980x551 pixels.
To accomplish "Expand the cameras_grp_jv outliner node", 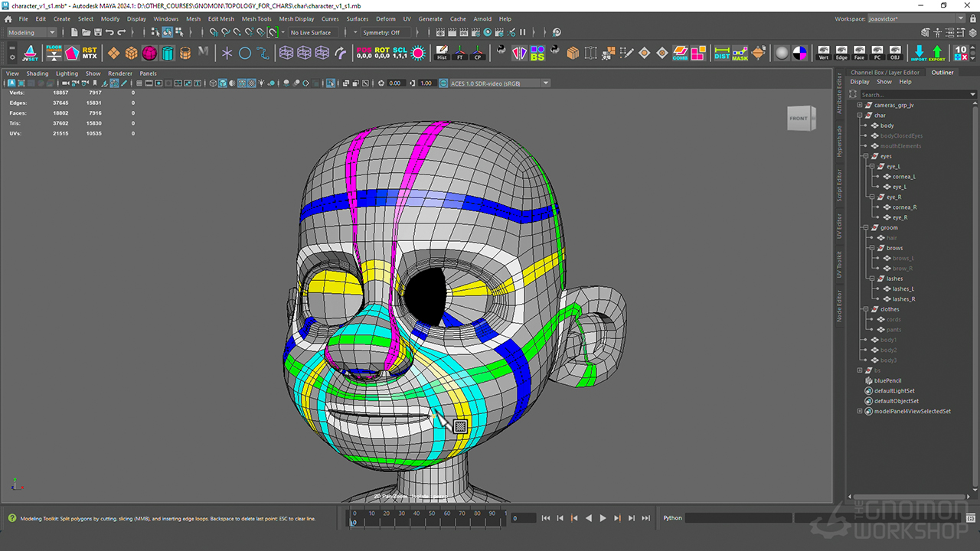I will pos(860,105).
